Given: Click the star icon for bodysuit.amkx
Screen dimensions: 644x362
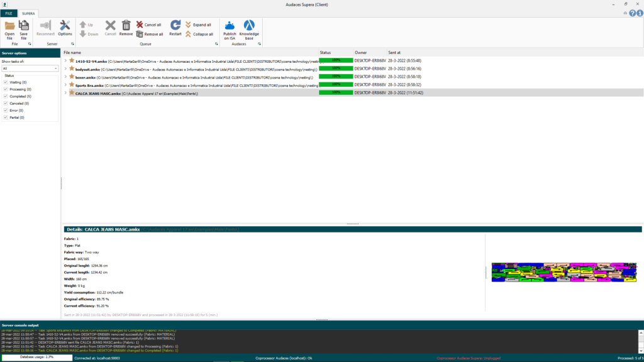Looking at the screenshot, I should [x=72, y=69].
